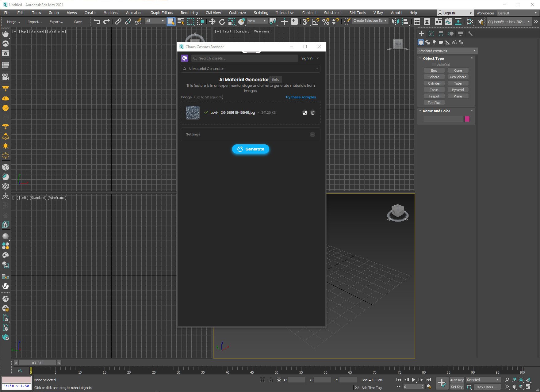Open the Hierarchy tab in command panel
The image size is (540, 392).
tap(441, 34)
